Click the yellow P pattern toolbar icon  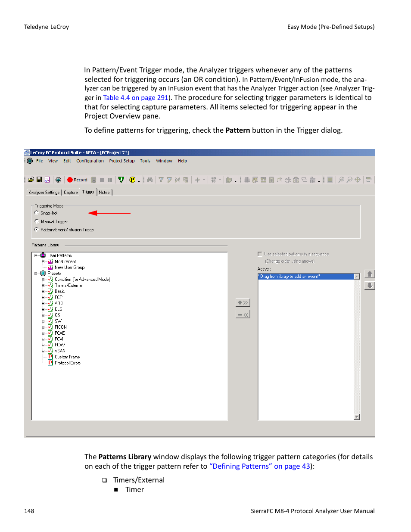pos(132,180)
